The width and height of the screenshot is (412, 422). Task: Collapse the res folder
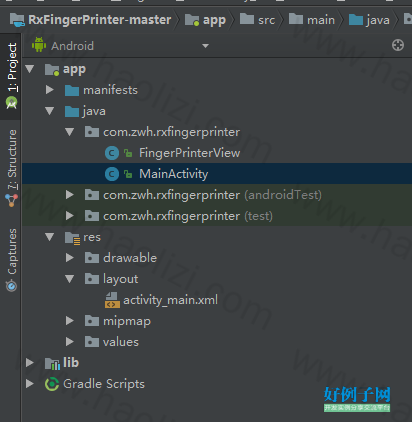50,237
